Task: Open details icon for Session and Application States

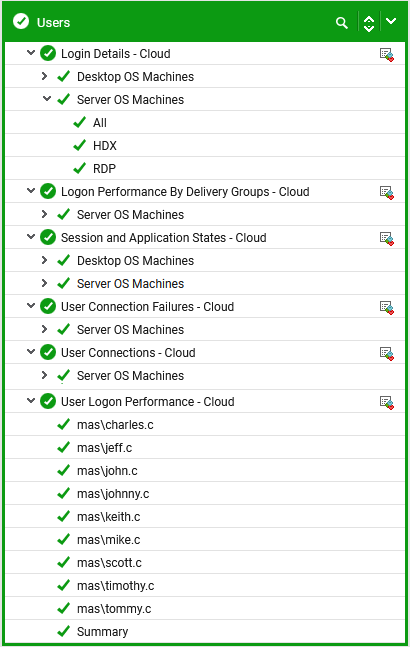Action: [x=387, y=238]
